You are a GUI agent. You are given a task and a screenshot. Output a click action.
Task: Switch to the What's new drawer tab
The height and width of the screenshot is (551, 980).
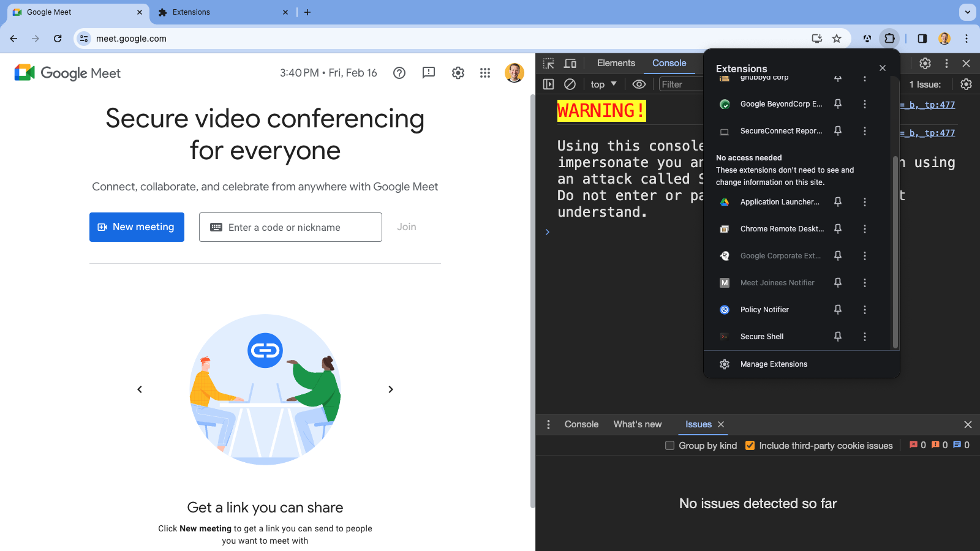click(637, 424)
